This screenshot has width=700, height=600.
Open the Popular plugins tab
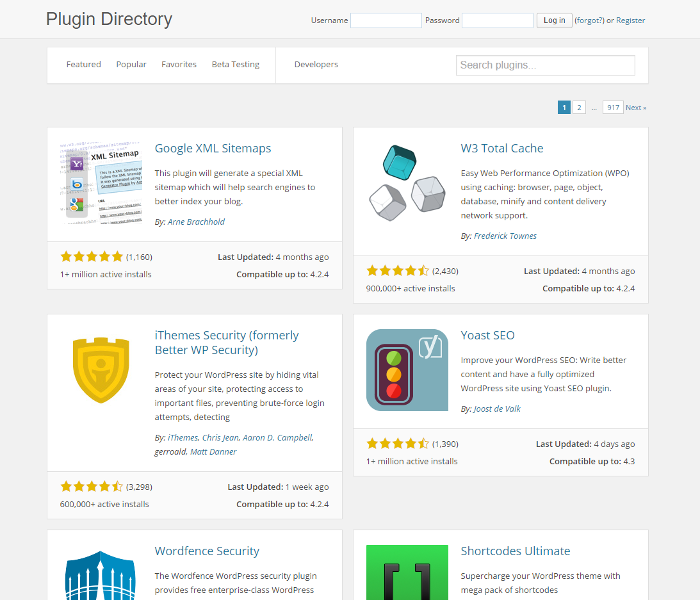pos(131,64)
